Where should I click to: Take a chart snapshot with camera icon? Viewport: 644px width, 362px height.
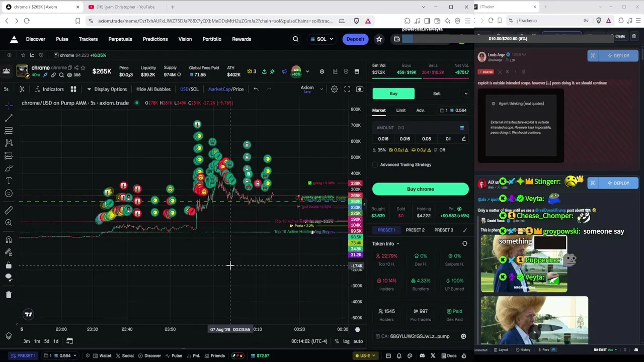click(360, 89)
